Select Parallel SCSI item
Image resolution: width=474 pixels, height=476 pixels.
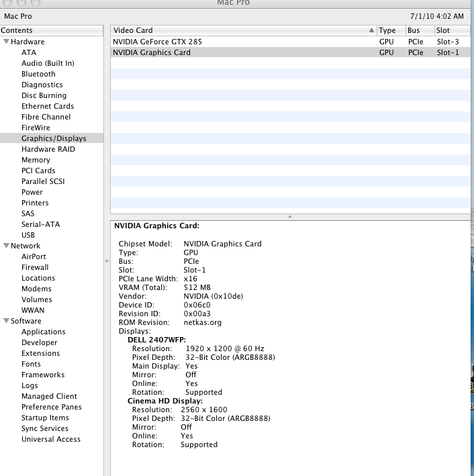[43, 181]
